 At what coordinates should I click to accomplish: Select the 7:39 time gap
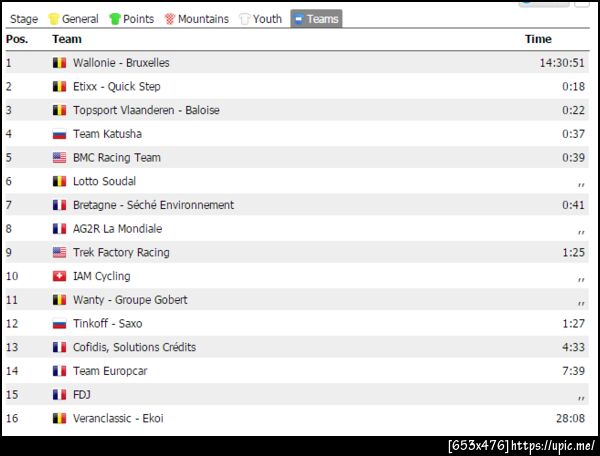[573, 371]
